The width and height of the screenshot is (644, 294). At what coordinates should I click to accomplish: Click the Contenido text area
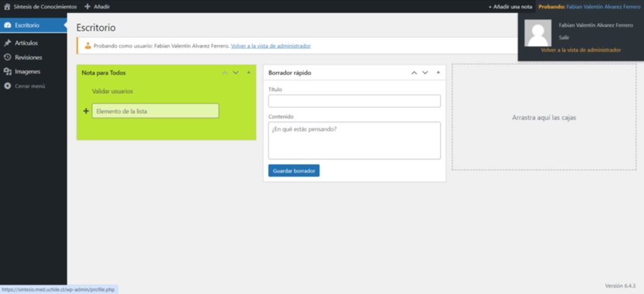[x=354, y=140]
